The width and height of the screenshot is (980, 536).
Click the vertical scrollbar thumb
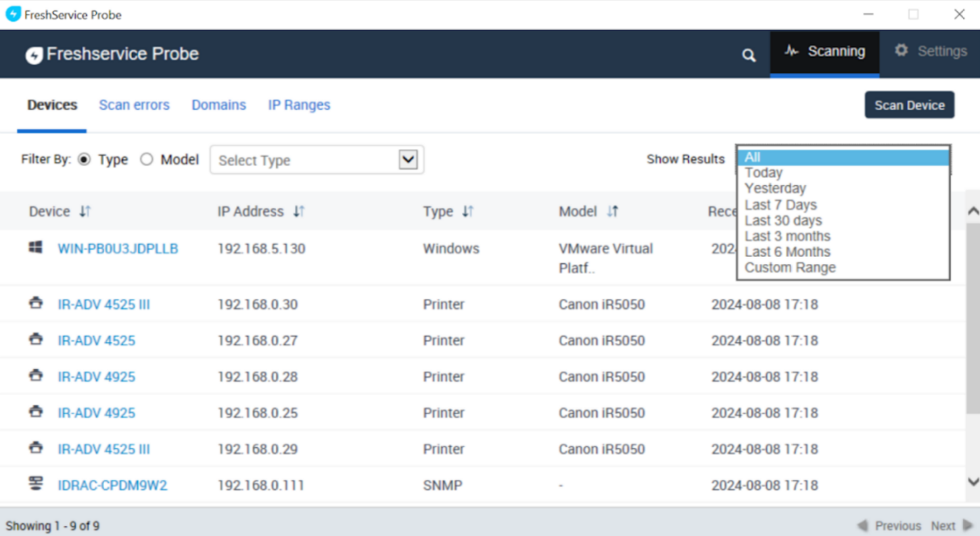click(973, 318)
